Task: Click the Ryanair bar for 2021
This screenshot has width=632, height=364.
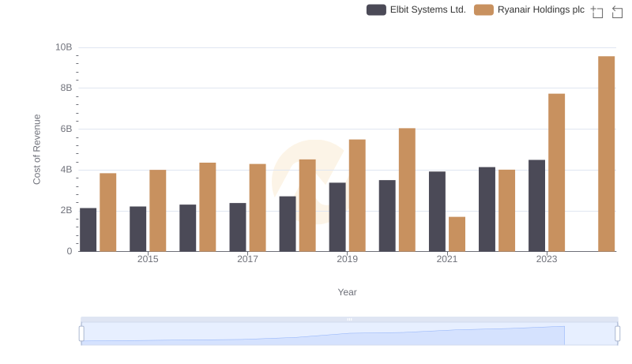Action: click(x=457, y=234)
